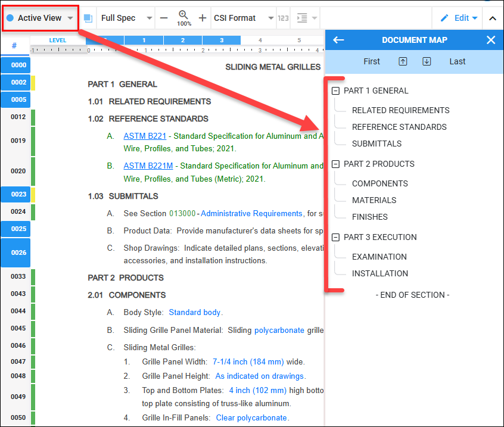The height and width of the screenshot is (427, 504).
Task: Click the 7-1/4 inch (184 mm) value
Action: pos(248,361)
